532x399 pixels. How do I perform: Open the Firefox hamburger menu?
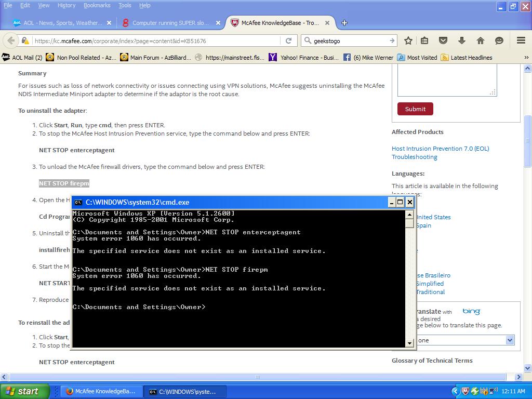521,41
